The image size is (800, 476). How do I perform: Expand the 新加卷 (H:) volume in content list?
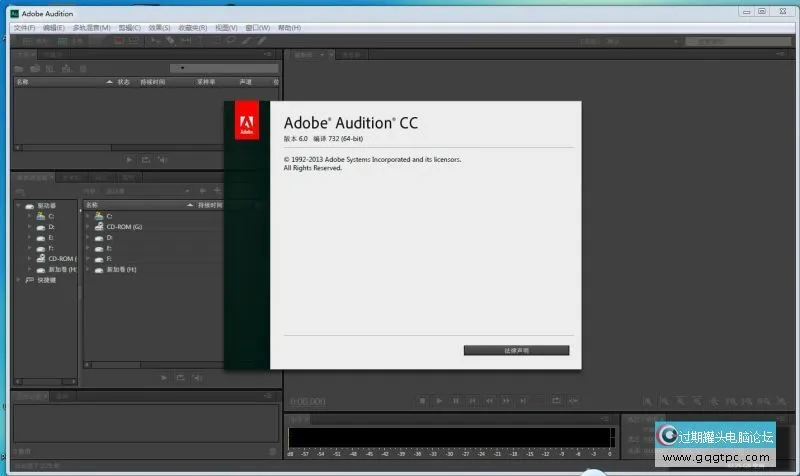[x=88, y=270]
